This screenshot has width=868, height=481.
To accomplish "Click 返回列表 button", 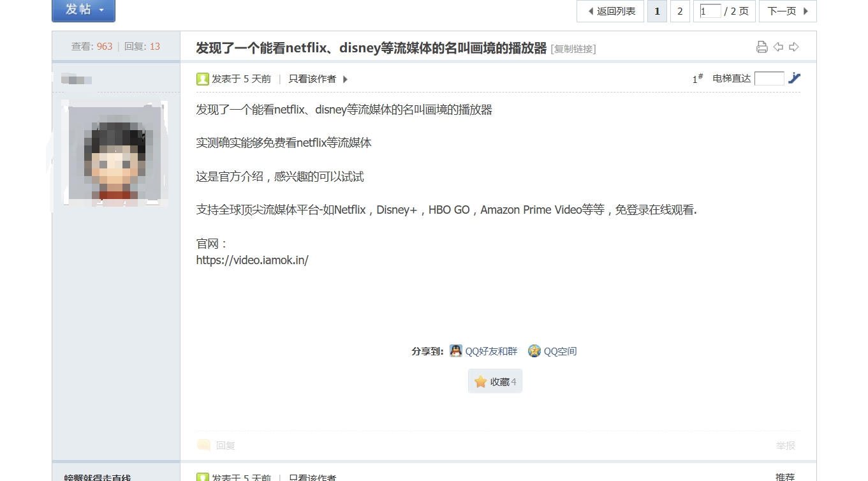I will pyautogui.click(x=610, y=11).
